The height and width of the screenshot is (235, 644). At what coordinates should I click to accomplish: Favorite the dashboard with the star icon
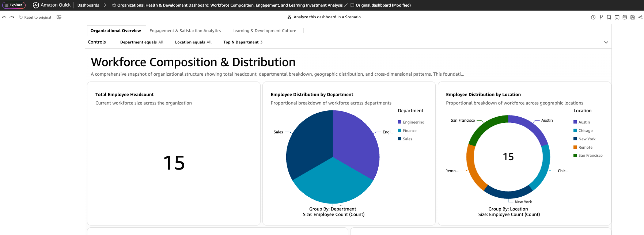tap(114, 5)
